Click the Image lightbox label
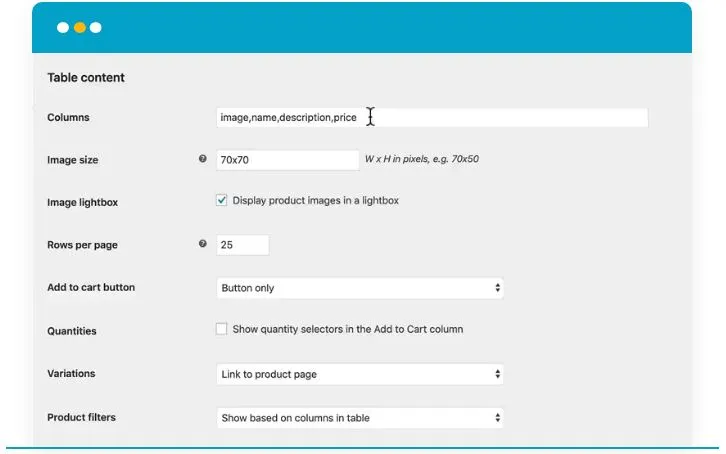The height and width of the screenshot is (454, 726). coord(82,203)
